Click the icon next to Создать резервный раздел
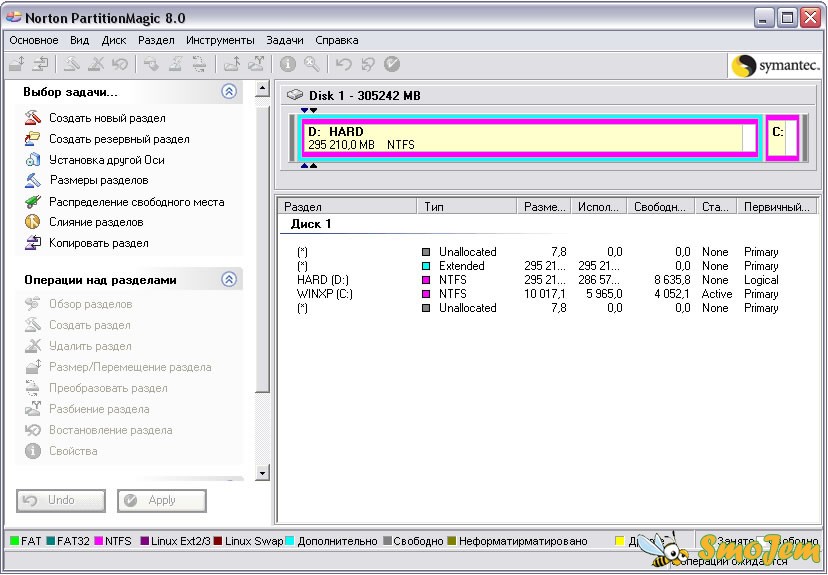 (33, 139)
